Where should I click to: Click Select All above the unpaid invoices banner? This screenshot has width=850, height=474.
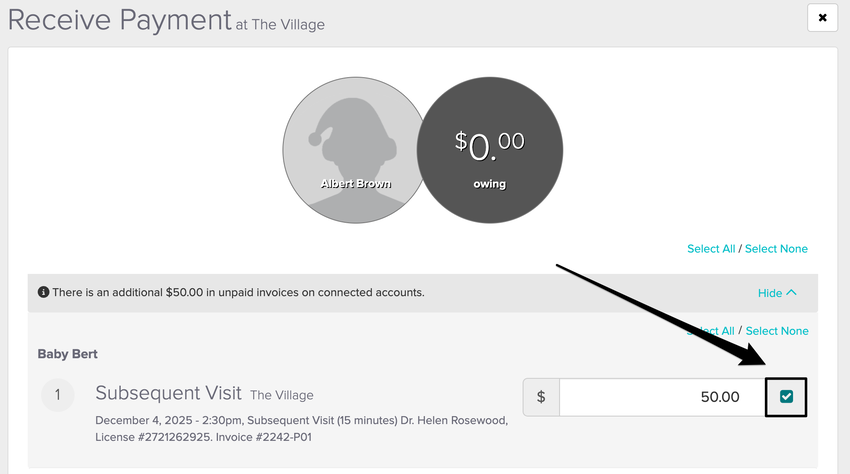(x=710, y=248)
